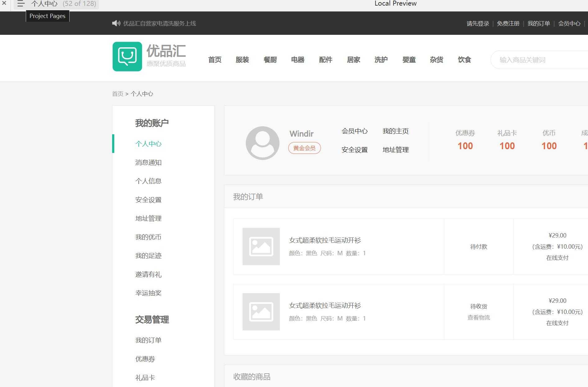Click 查看物流 on the second order
The width and height of the screenshot is (588, 387).
479,318
